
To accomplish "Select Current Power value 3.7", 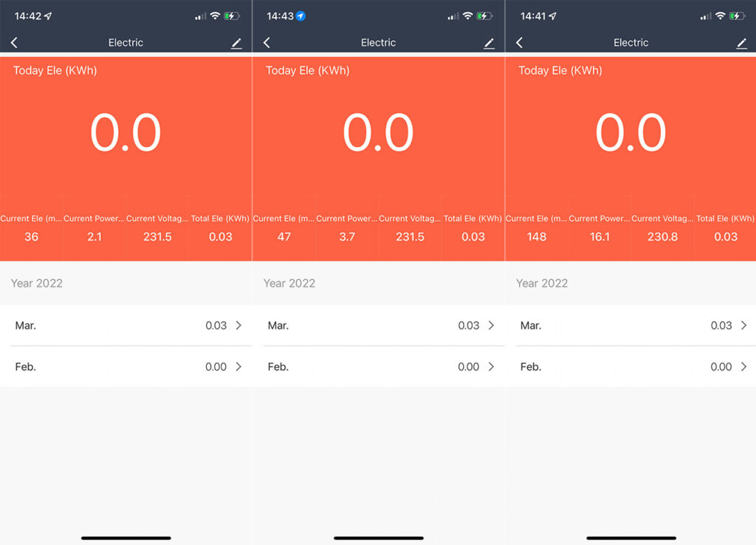I will coord(347,237).
